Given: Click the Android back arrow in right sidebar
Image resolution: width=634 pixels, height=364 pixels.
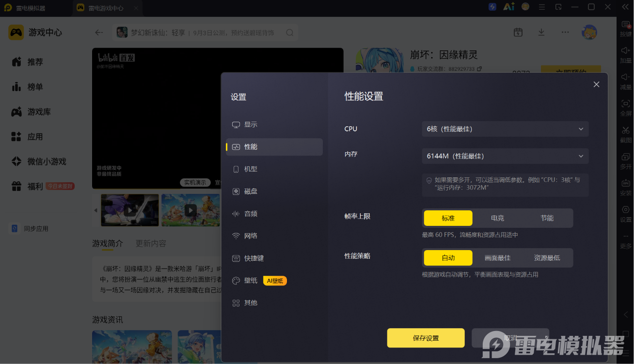Looking at the screenshot, I should pos(626,315).
